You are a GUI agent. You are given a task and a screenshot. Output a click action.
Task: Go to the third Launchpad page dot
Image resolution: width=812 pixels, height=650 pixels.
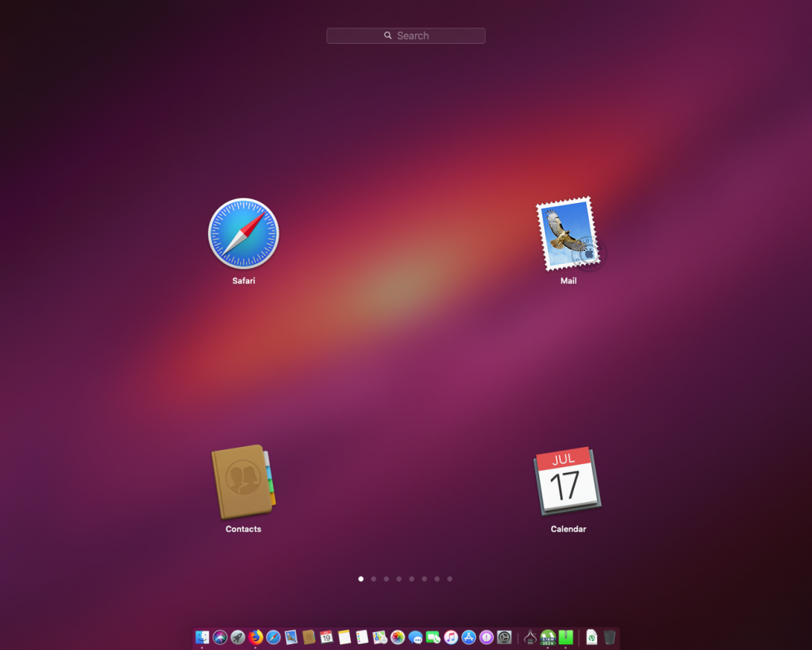click(x=387, y=579)
